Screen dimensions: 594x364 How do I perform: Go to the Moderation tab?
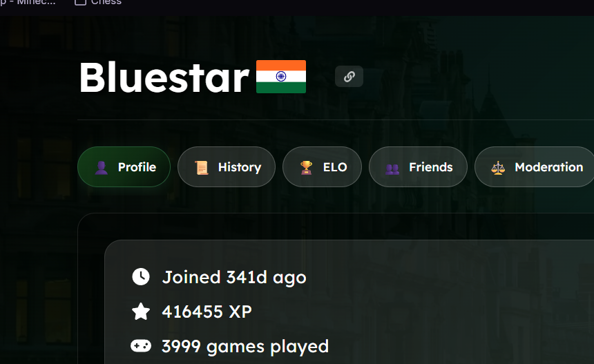534,166
